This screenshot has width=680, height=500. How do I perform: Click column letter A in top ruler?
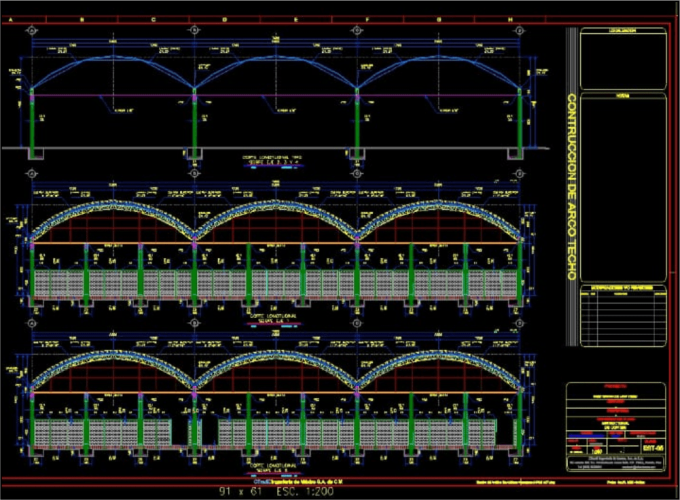click(x=10, y=19)
